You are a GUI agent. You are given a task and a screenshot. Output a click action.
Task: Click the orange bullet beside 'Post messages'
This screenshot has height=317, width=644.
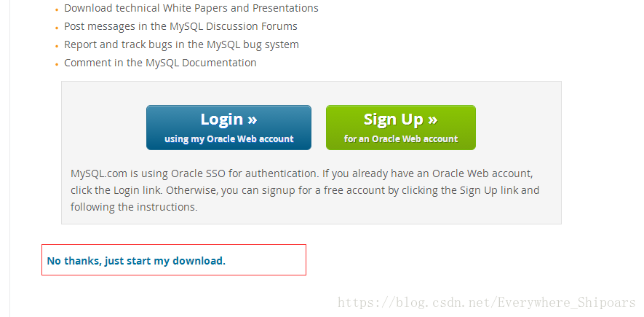[x=57, y=28]
